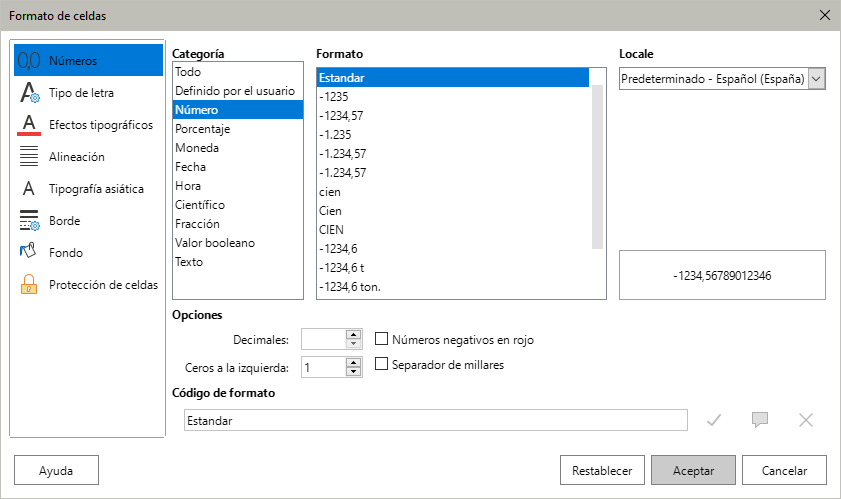Click the Fondo paint bucket icon
841x499 pixels.
point(28,251)
